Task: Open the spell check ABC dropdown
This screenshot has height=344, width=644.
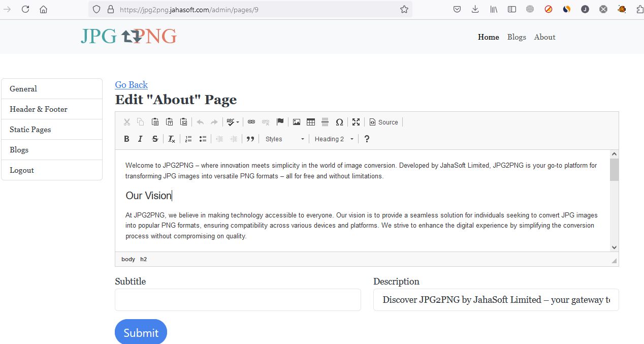Action: point(233,122)
